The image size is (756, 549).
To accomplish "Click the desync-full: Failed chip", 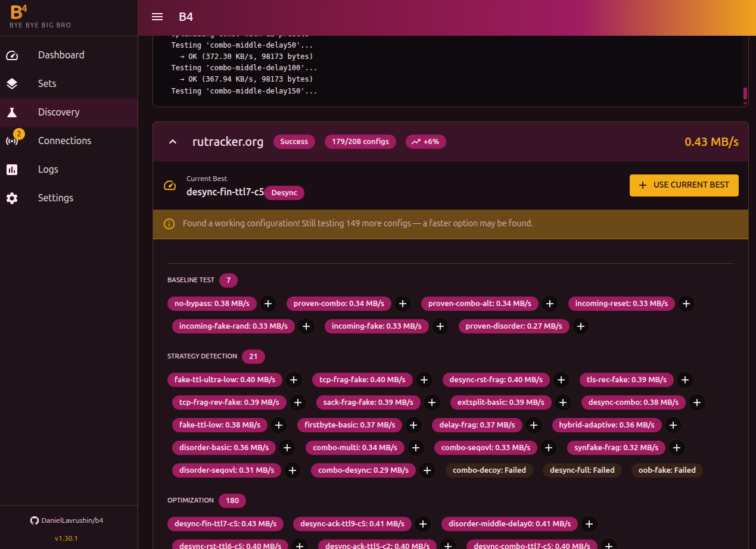I will [582, 470].
